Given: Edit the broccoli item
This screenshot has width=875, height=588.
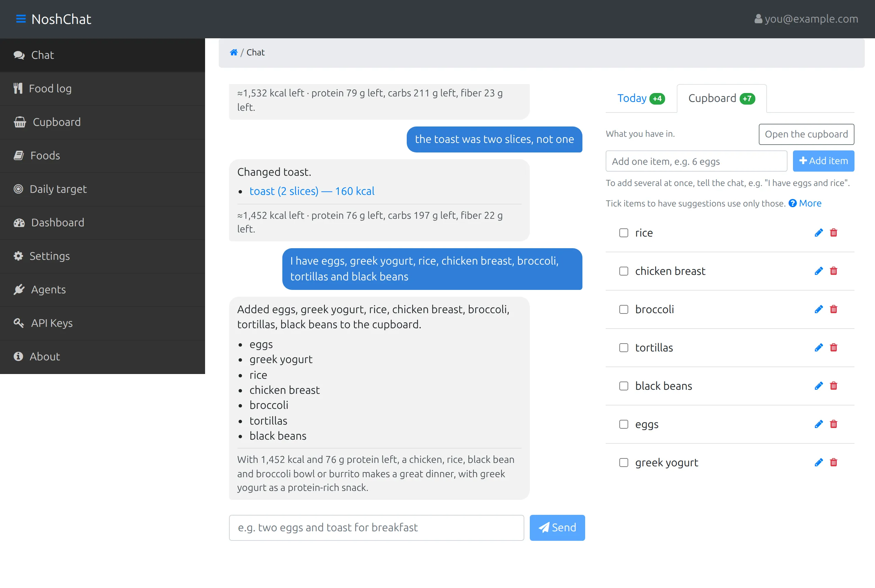Looking at the screenshot, I should coord(819,309).
